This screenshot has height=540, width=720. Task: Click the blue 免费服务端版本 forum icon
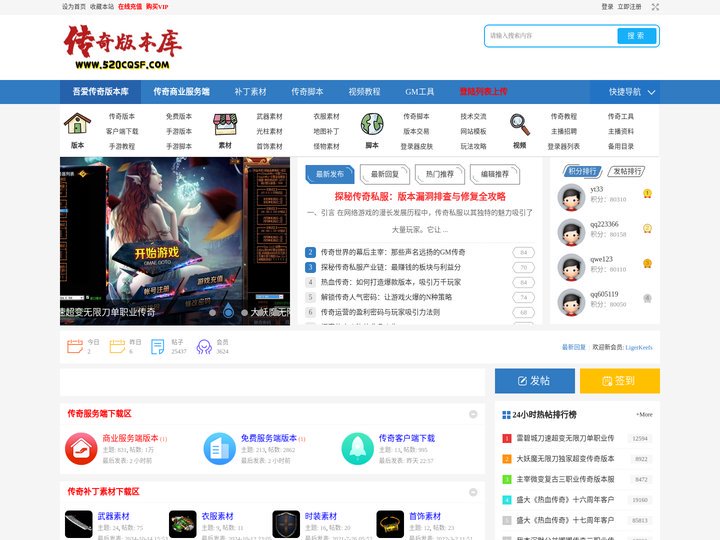(219, 449)
